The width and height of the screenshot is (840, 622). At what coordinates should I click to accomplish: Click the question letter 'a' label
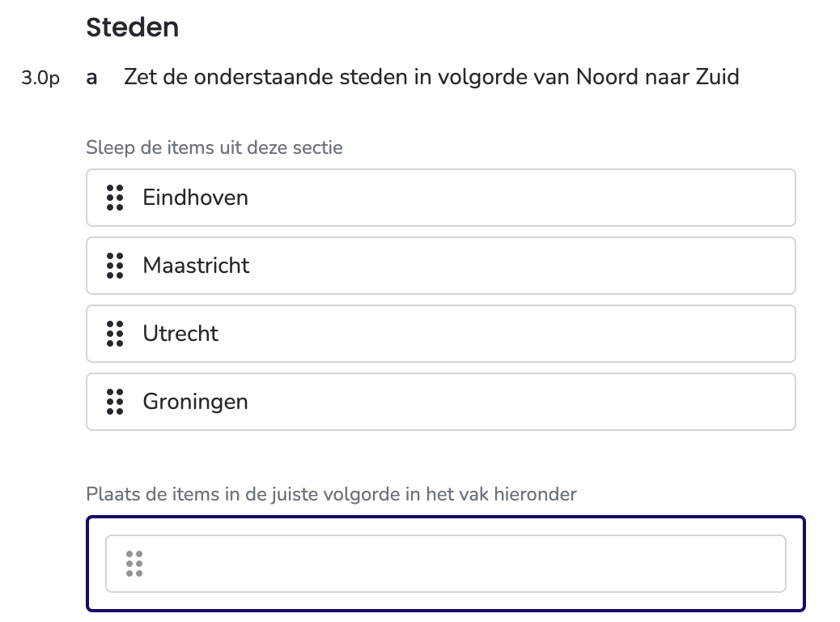(x=91, y=79)
